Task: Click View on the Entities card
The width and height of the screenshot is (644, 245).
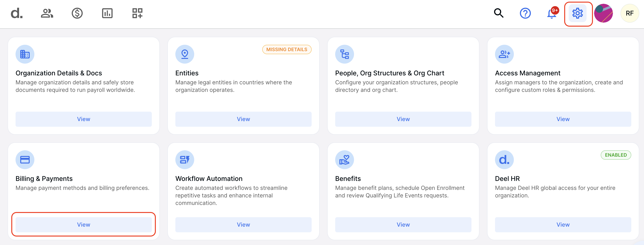Action: (x=243, y=119)
